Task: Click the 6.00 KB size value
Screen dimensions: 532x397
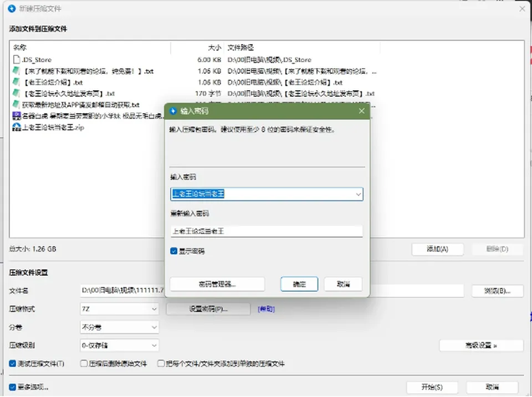Action: [x=209, y=60]
